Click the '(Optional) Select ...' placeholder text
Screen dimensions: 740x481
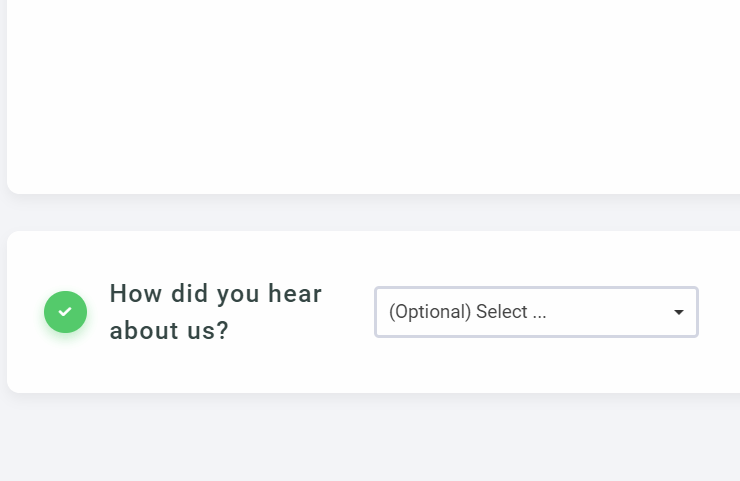(x=467, y=312)
